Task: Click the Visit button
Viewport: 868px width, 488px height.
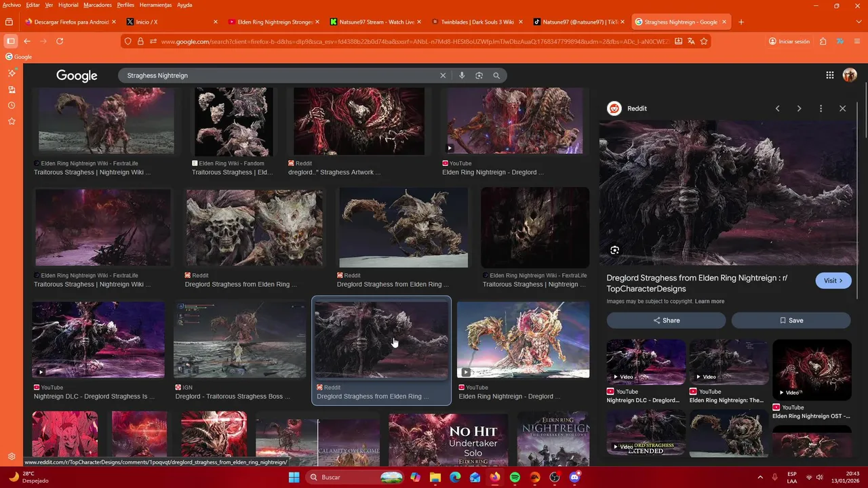Action: [833, 281]
